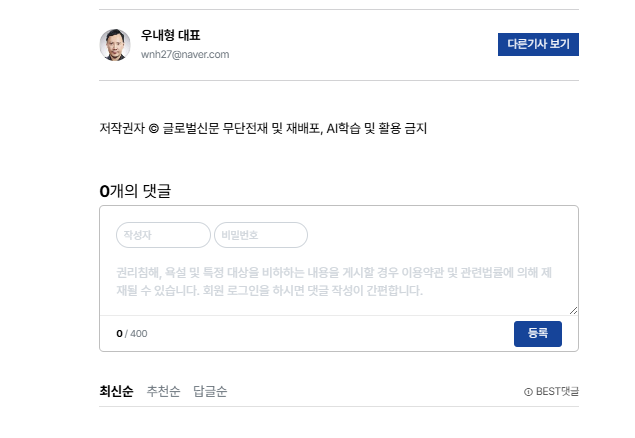
Task: Select the 답글순 sort tab
Action: click(x=210, y=391)
